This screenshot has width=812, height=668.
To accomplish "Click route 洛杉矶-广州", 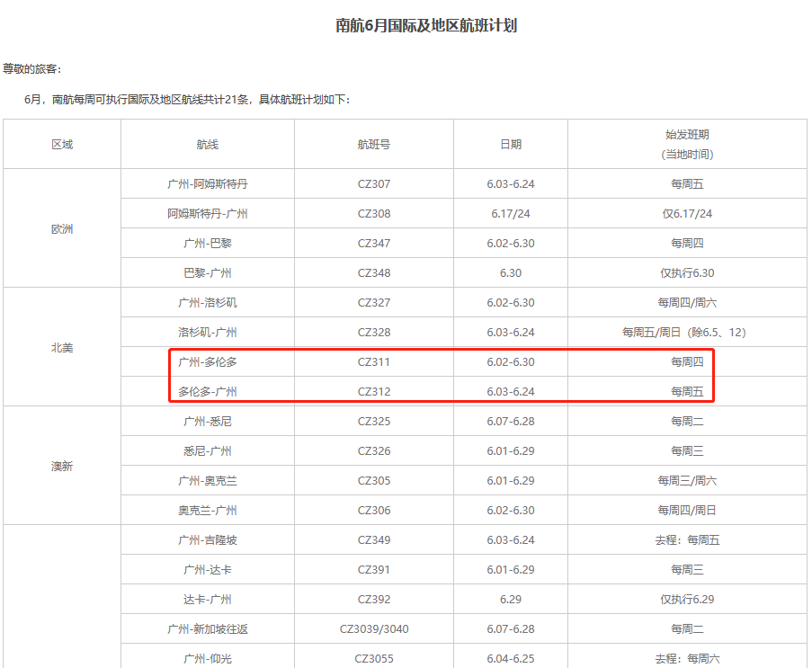I will (208, 332).
